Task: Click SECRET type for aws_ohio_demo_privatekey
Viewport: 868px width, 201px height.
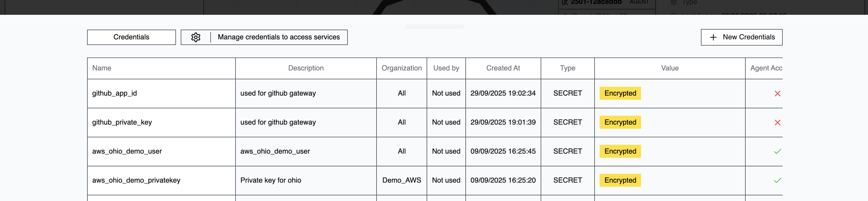Action: pyautogui.click(x=568, y=180)
